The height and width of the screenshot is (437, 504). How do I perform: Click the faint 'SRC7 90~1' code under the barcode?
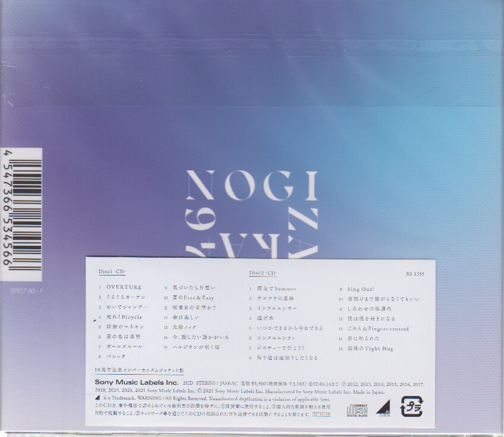[x=26, y=291]
